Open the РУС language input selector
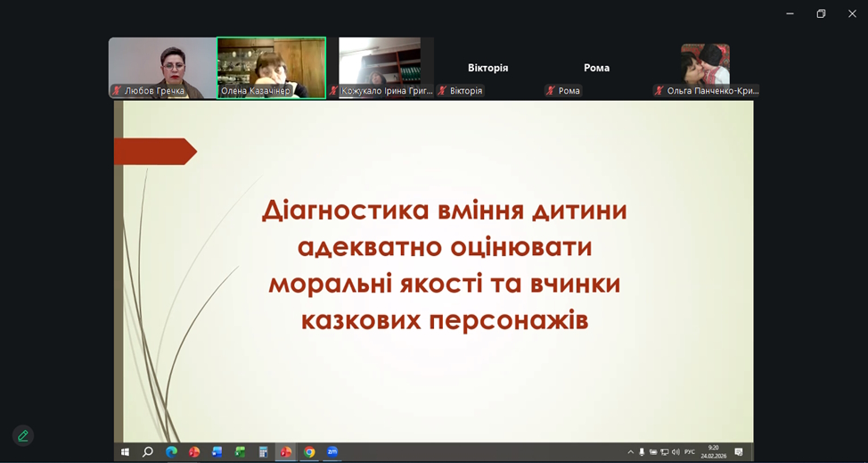Image resolution: width=868 pixels, height=463 pixels. pos(690,452)
